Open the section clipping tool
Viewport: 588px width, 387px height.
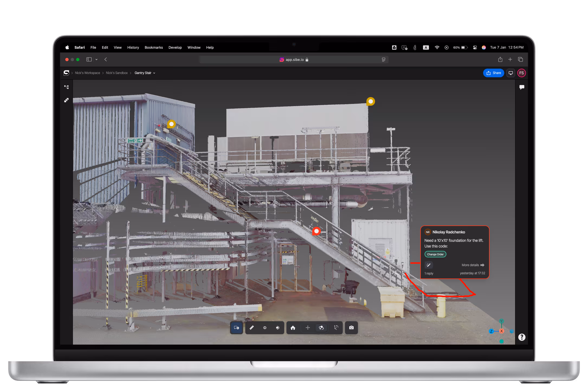265,328
